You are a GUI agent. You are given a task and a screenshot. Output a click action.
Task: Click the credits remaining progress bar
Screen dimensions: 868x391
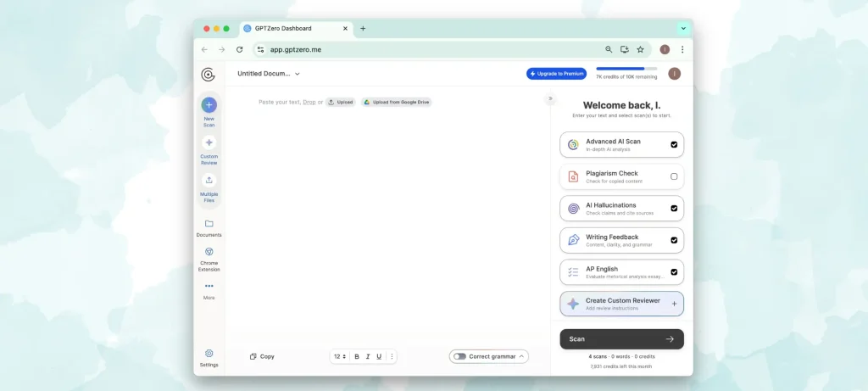[626, 69]
